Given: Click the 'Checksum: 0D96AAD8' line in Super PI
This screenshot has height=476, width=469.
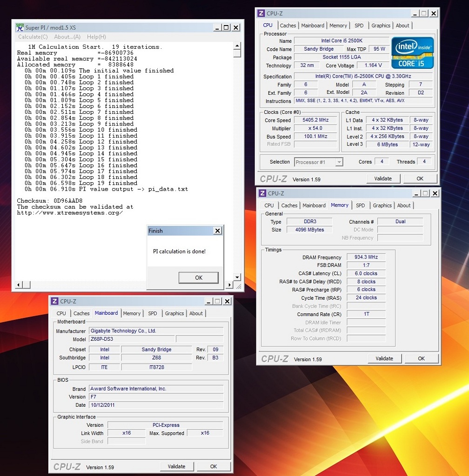Looking at the screenshot, I should coord(49,201).
